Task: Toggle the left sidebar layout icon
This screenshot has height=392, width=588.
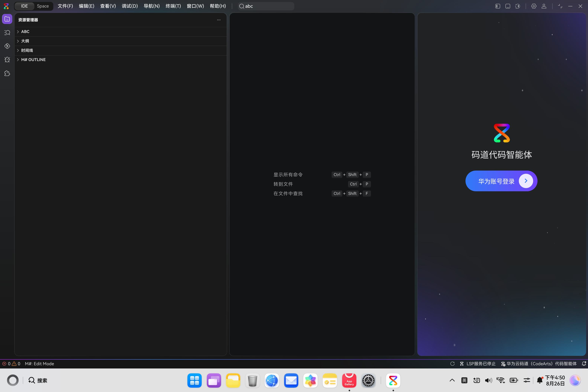Action: pyautogui.click(x=498, y=6)
